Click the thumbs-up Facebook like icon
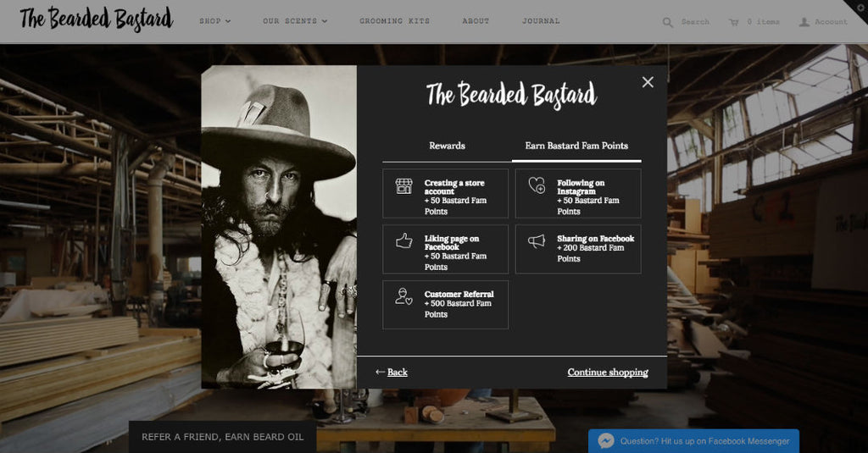Screen dimensions: 868x453 click(404, 240)
